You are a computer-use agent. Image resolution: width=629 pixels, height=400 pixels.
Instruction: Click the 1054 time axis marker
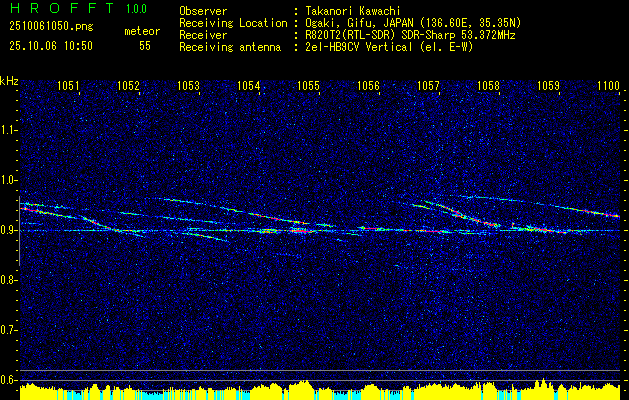(248, 86)
